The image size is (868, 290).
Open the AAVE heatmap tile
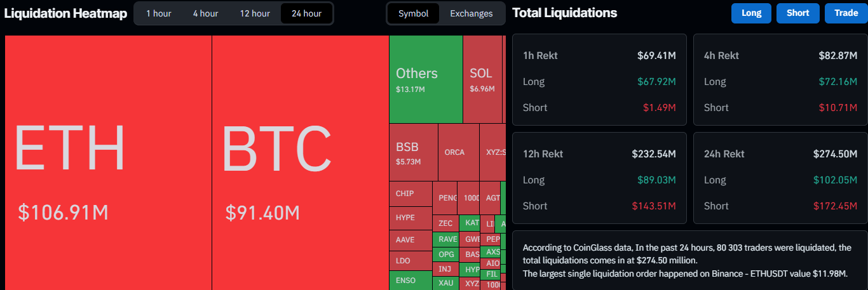click(410, 240)
